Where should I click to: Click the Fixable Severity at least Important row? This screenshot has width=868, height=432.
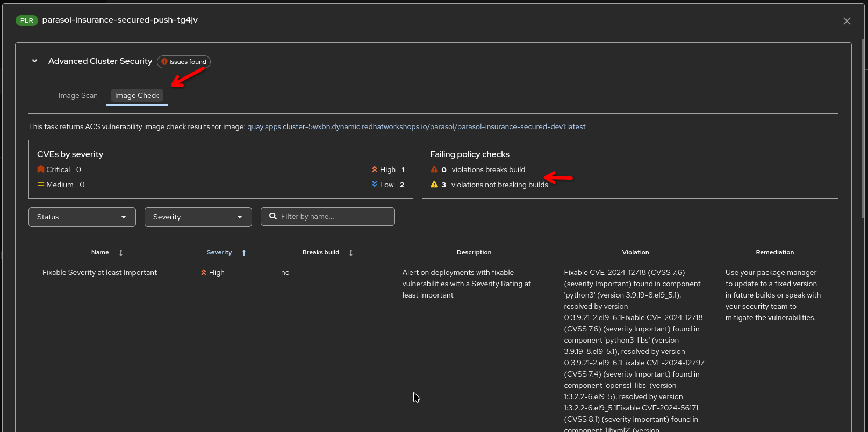point(99,273)
